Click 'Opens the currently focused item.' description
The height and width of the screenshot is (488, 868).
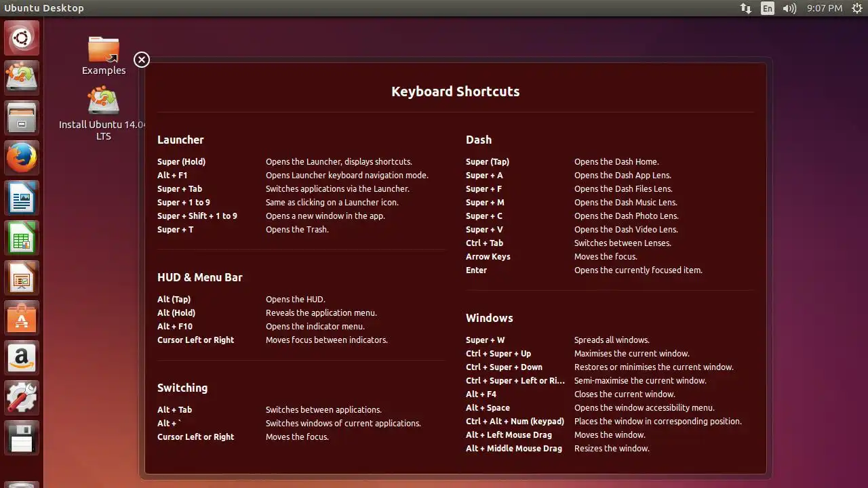click(638, 270)
